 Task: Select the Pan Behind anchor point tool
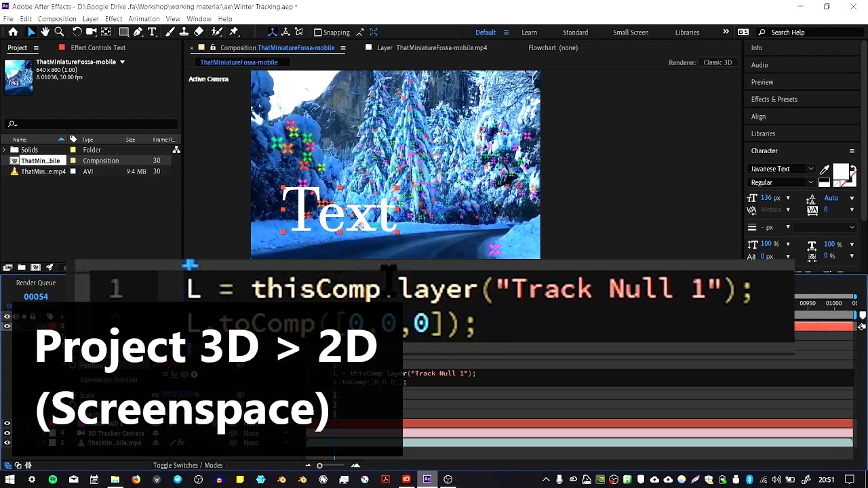point(106,32)
